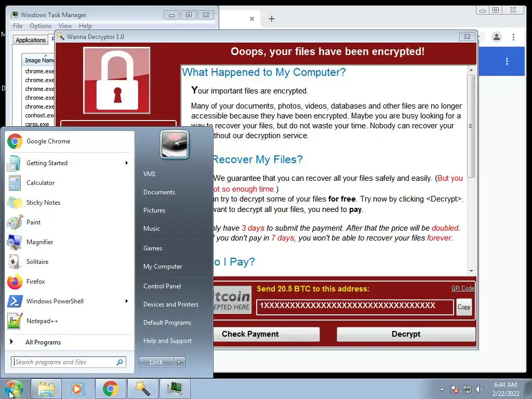Expand Getting Started submenu arrow
The width and height of the screenshot is (532, 399).
coord(127,163)
